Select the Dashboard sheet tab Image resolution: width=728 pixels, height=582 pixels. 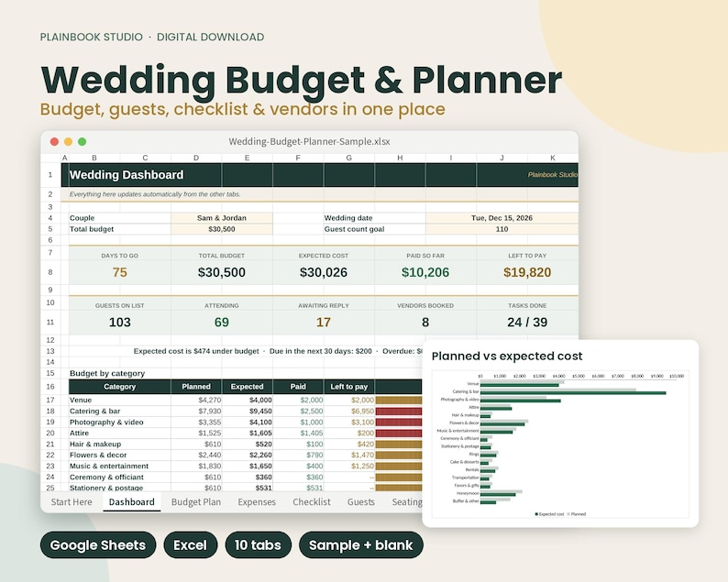coord(132,501)
